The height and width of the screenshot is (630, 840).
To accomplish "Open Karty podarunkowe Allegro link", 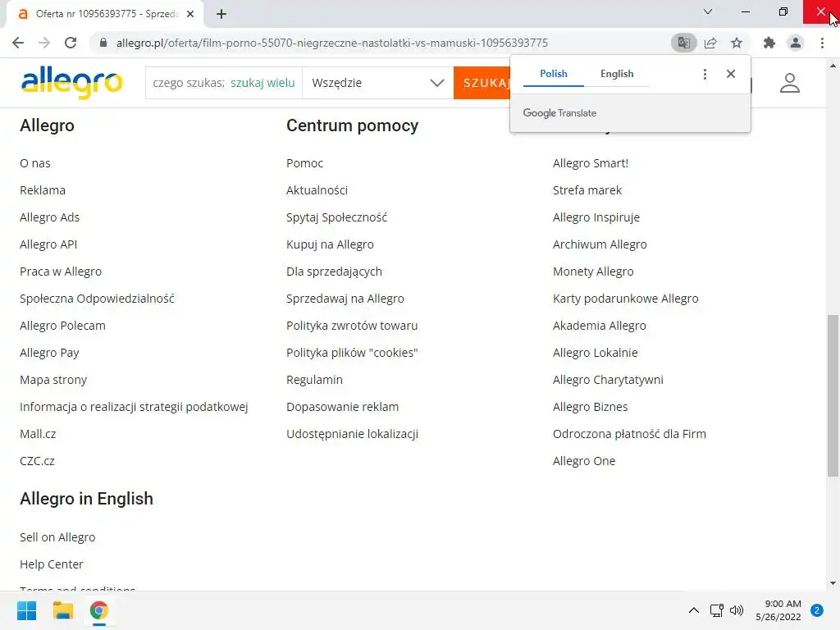I will (x=626, y=299).
